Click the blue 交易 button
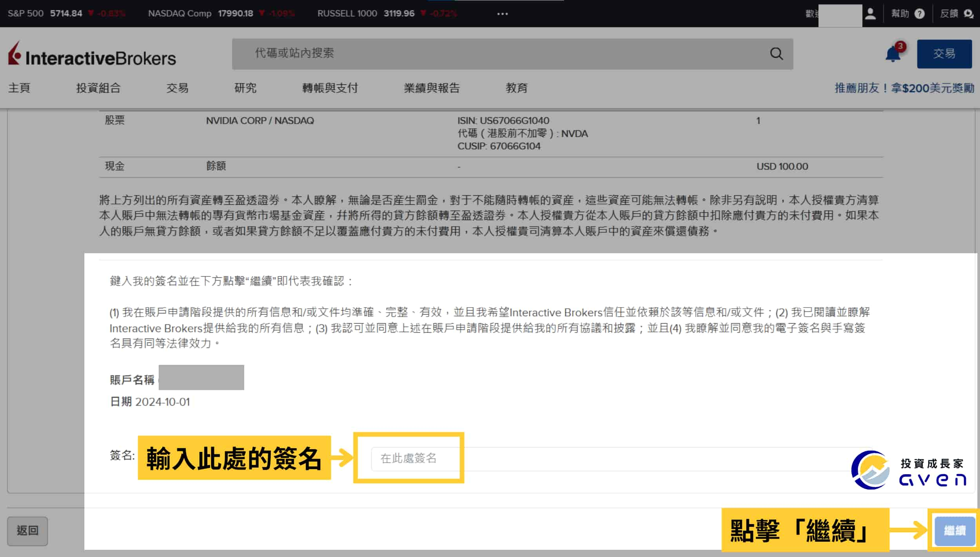The height and width of the screenshot is (557, 980). (x=944, y=54)
